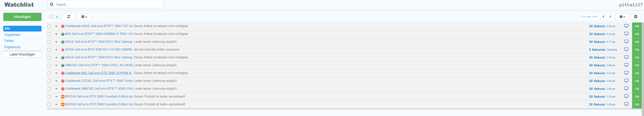
Task: Open Grafikkarte MSI GeForce RTX 3090 SUPRIM link
Action: (x=99, y=73)
